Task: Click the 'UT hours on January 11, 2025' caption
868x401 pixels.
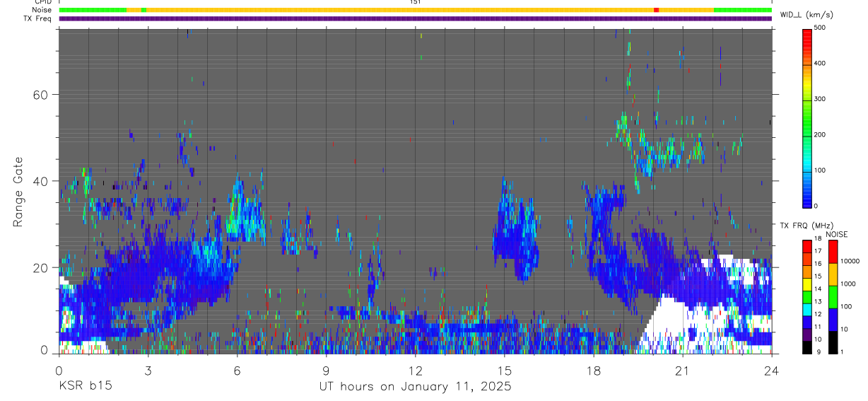Action: click(414, 387)
